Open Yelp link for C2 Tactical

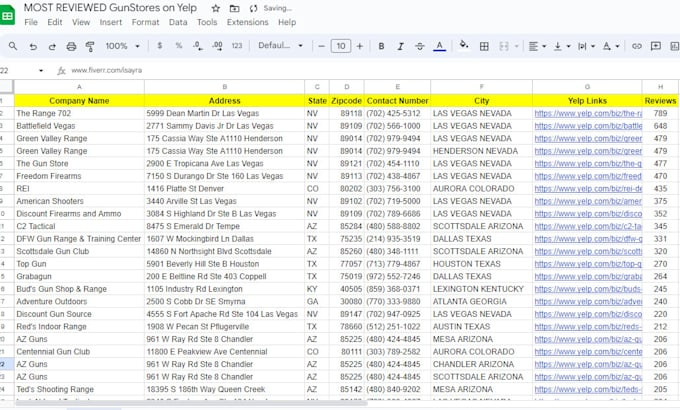click(588, 226)
